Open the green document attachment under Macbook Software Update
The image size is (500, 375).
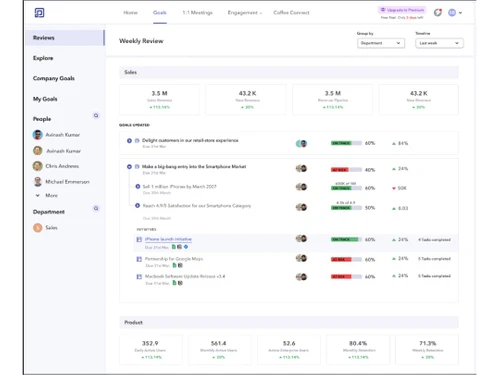point(174,283)
